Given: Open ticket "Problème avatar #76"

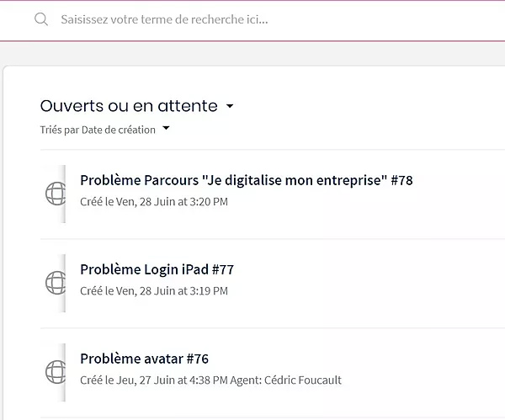Looking at the screenshot, I should pos(144,359).
